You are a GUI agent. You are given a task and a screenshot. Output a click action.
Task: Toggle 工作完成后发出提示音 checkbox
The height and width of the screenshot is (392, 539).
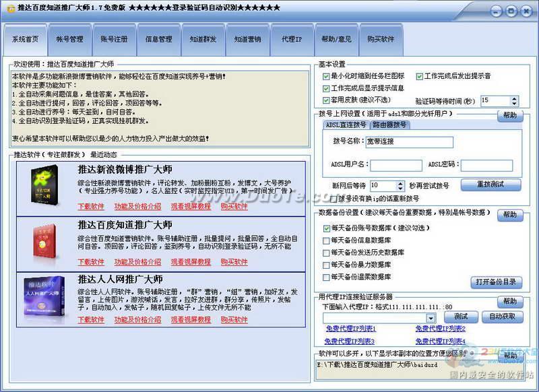pyautogui.click(x=420, y=76)
